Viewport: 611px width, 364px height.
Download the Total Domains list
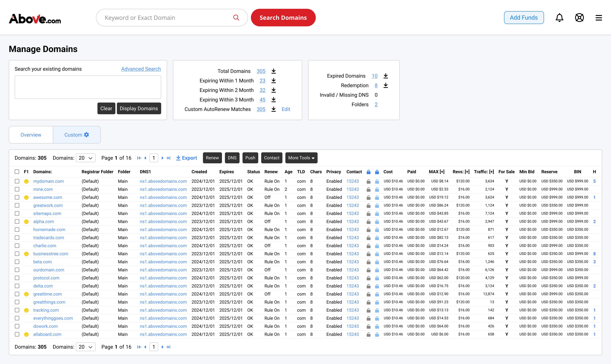273,71
